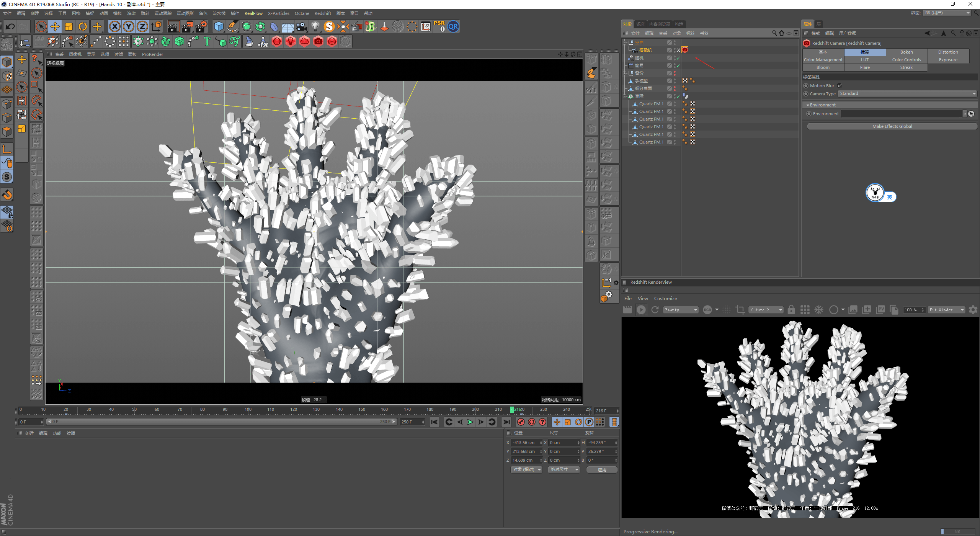Toggle the Environment radio button

click(809, 114)
